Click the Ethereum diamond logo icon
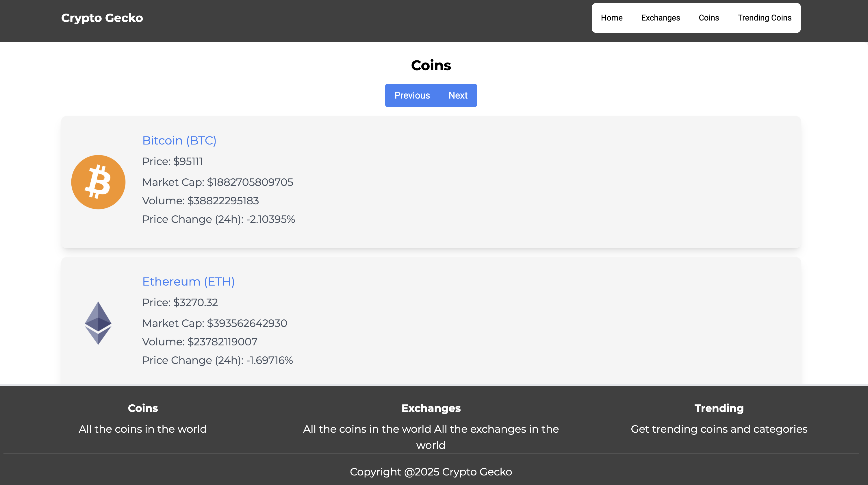868x485 pixels. (x=98, y=323)
